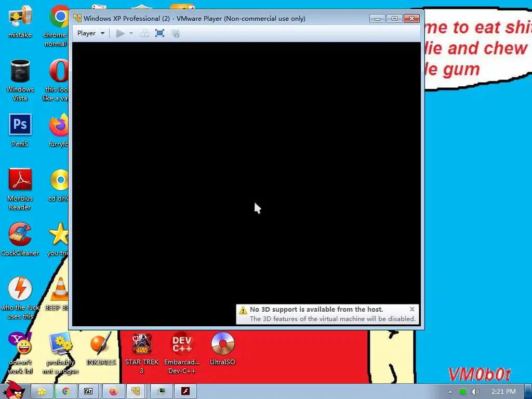Select the yellow star 'you trie' desktop icon
Screen dimensions: 532x399
[58, 240]
